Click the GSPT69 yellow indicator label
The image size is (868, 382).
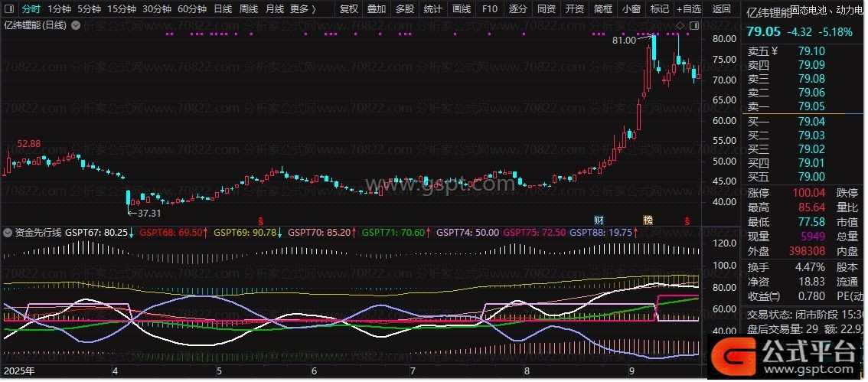(243, 232)
